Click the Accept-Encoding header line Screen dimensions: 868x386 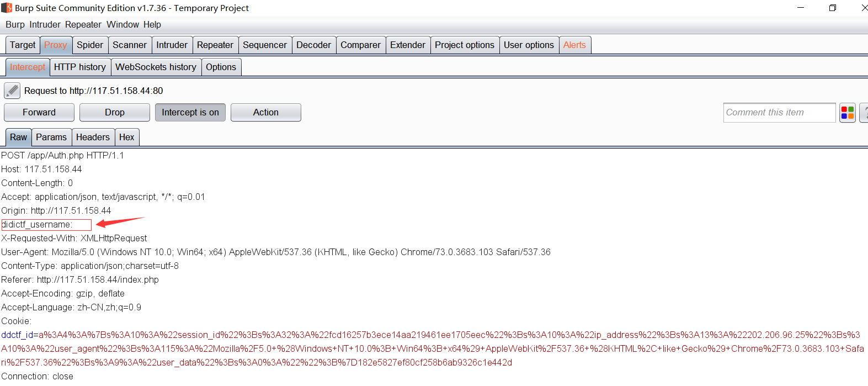pos(63,294)
